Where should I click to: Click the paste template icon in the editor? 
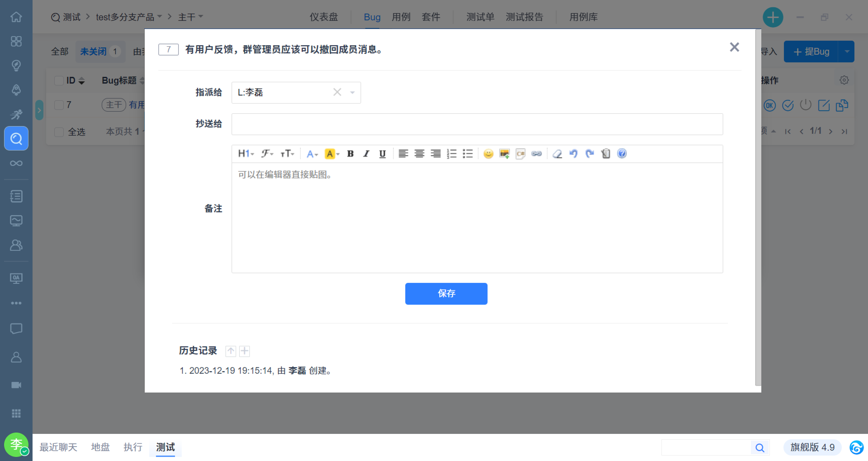click(x=606, y=154)
